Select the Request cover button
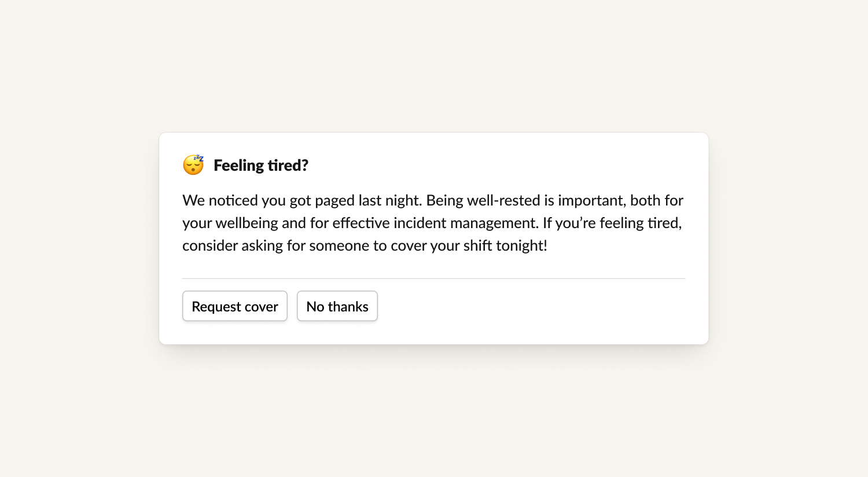 (235, 306)
